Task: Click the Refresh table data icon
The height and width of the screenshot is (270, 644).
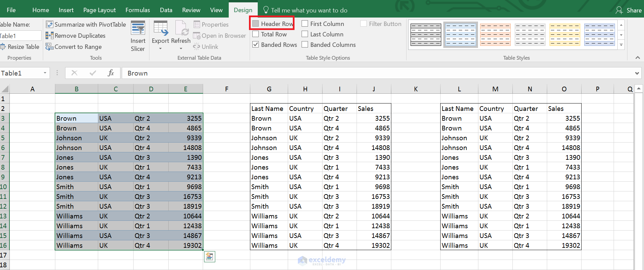Action: tap(181, 28)
